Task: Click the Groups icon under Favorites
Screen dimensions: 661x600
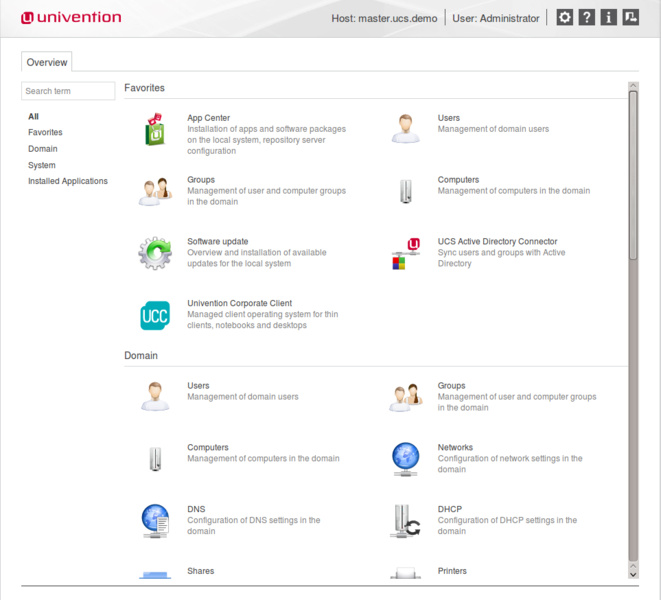Action: (x=155, y=191)
